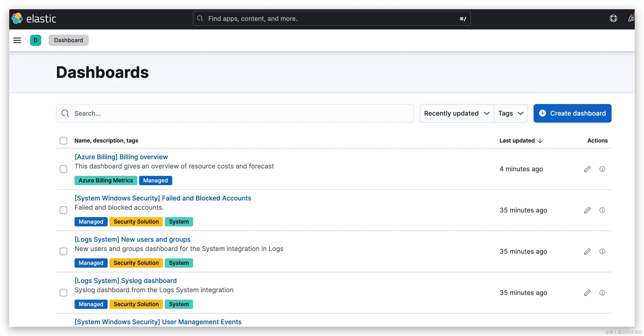Viewport: 644px width, 336px height.
Task: Click the yellow Security Solution tag badge
Action: click(136, 222)
